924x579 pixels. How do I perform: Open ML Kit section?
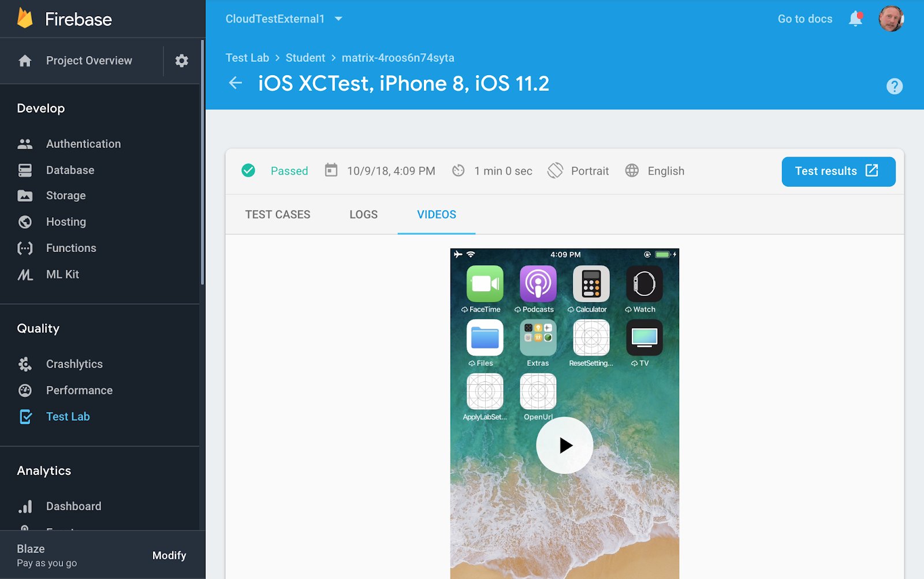tap(62, 274)
